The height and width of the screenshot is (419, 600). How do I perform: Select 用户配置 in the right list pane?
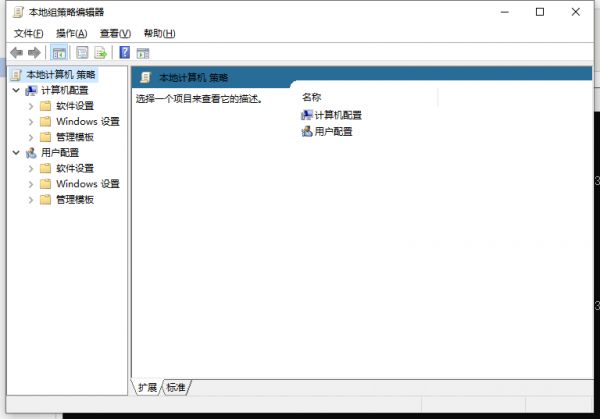[x=332, y=131]
